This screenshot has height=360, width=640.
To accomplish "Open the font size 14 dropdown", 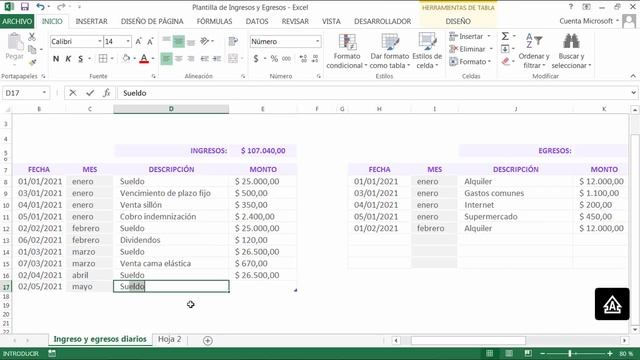I will click(x=128, y=41).
